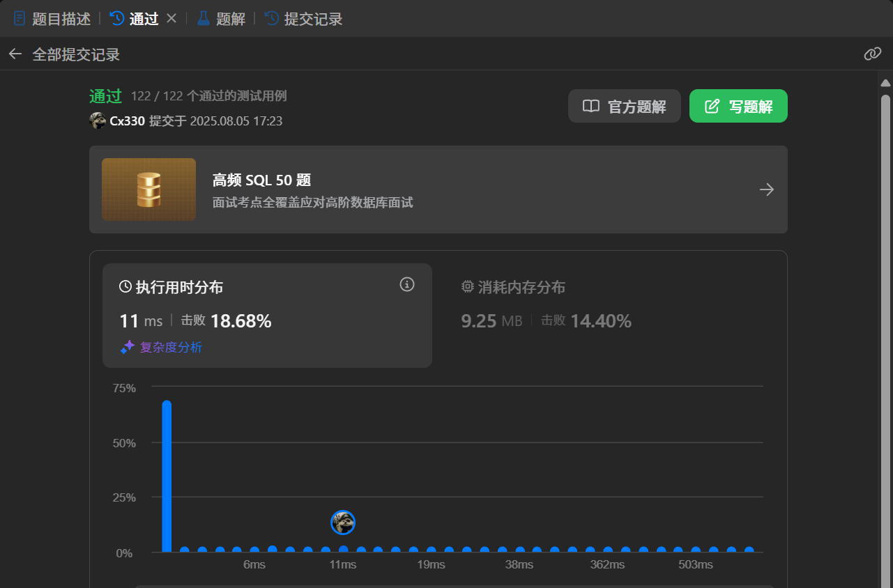Click the flask icon beside 题解

click(204, 19)
